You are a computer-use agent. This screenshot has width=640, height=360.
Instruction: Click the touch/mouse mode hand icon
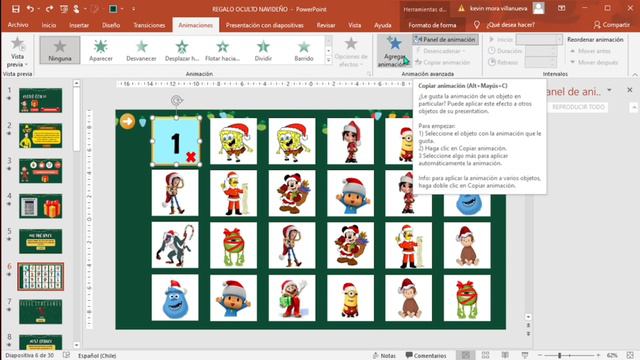(x=76, y=9)
